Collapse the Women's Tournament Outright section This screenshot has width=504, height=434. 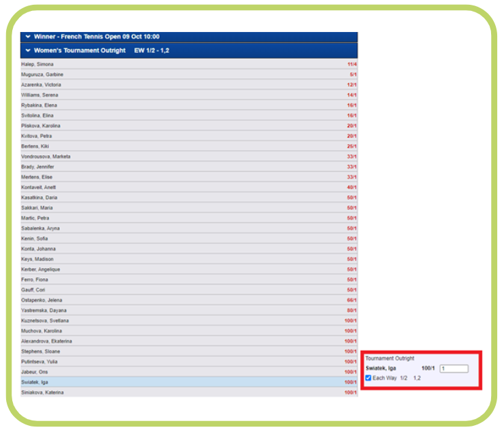coord(28,50)
